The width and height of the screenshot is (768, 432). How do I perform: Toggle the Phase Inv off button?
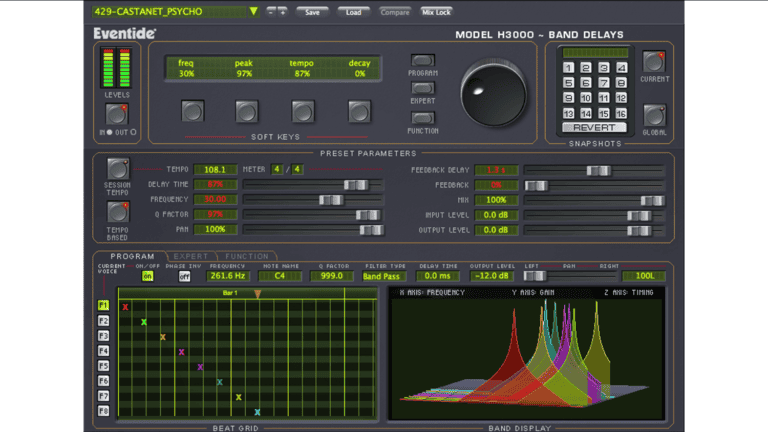pos(184,276)
